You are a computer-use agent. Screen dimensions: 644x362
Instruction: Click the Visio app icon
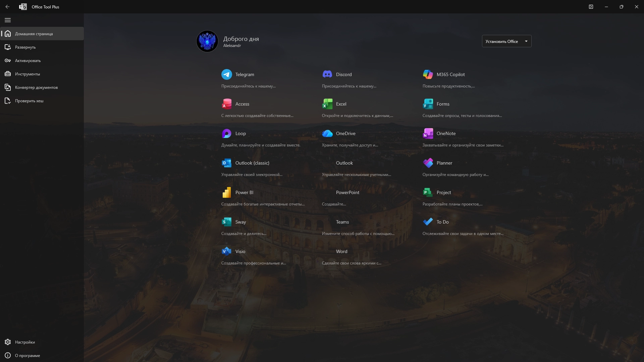coord(227,251)
